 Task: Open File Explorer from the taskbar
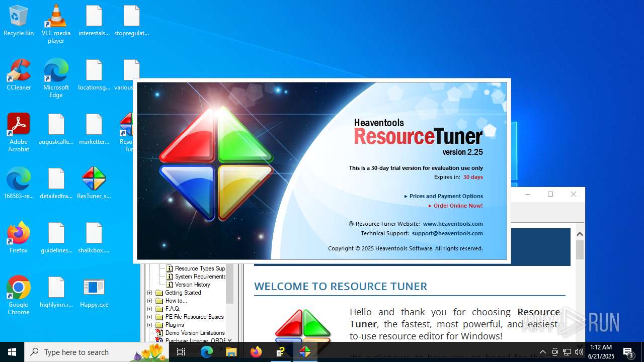pos(231,352)
